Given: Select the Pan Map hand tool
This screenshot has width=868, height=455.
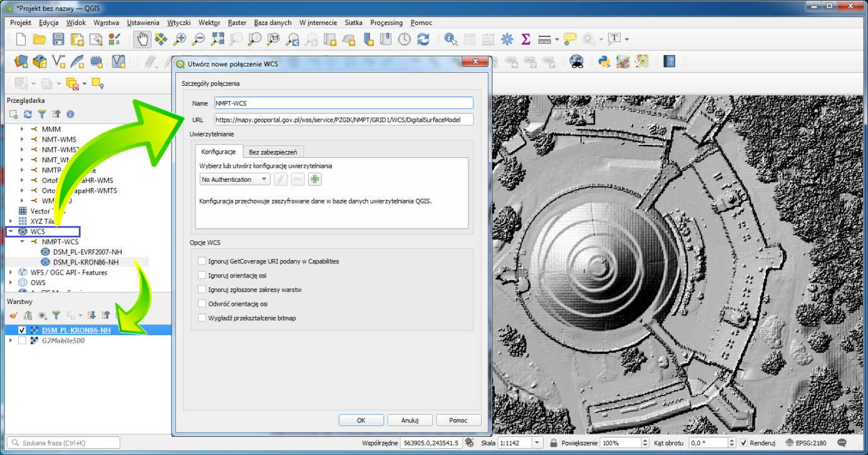Looking at the screenshot, I should pyautogui.click(x=143, y=39).
